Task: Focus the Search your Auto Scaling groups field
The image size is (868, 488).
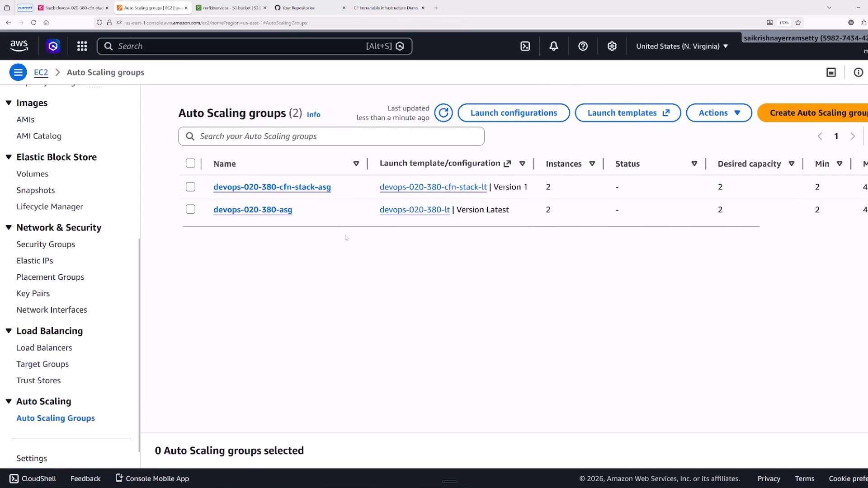Action: (x=331, y=136)
